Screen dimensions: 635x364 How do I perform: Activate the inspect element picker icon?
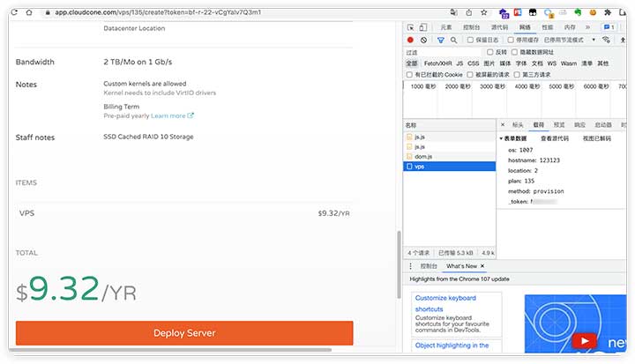[x=411, y=27]
